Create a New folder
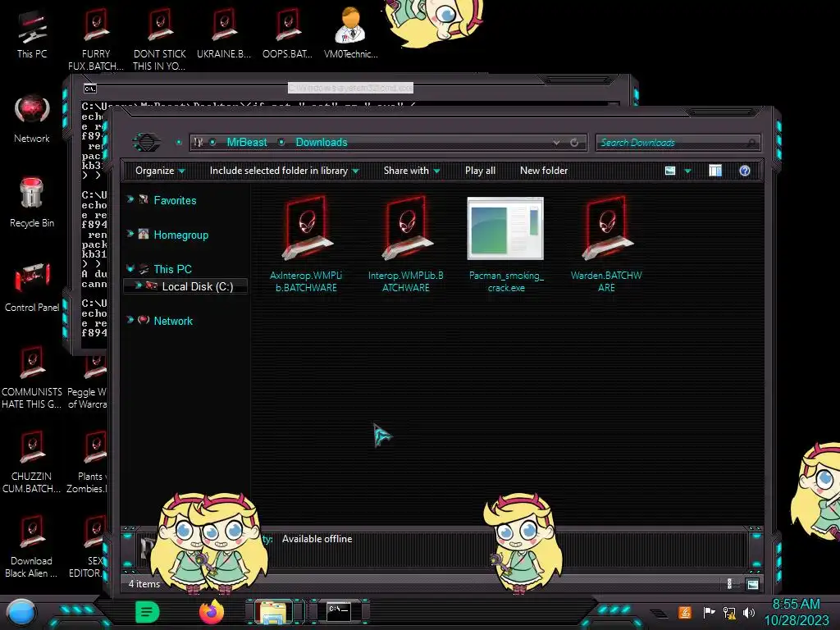 click(x=544, y=171)
